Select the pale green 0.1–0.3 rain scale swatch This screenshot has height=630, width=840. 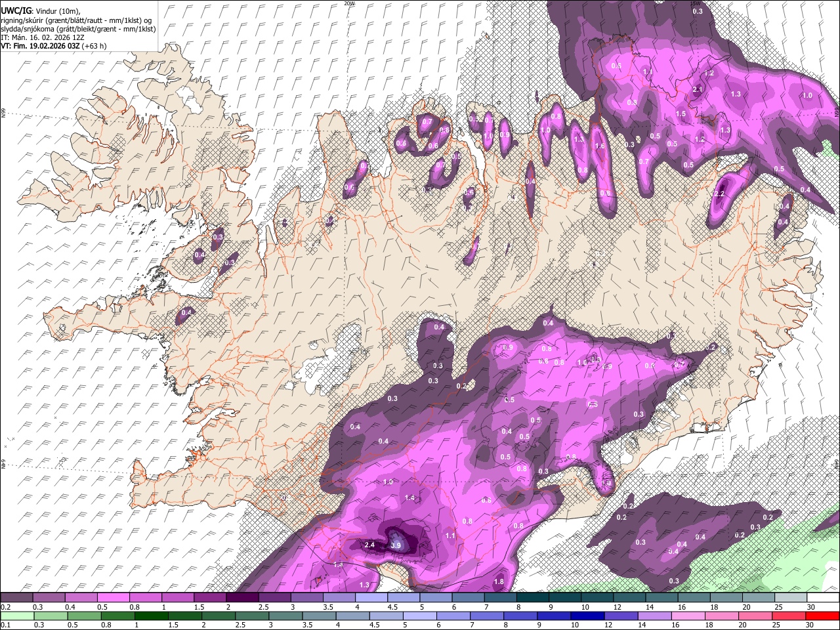click(16, 616)
